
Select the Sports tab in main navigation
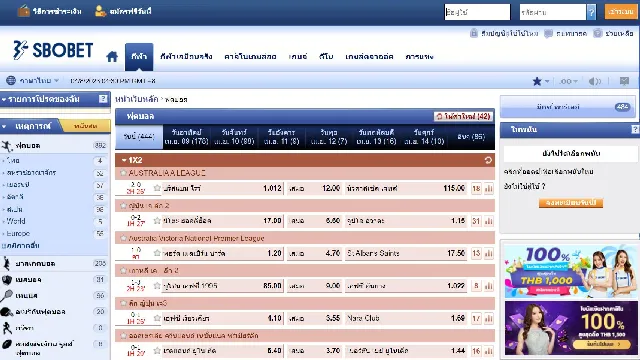click(x=139, y=57)
